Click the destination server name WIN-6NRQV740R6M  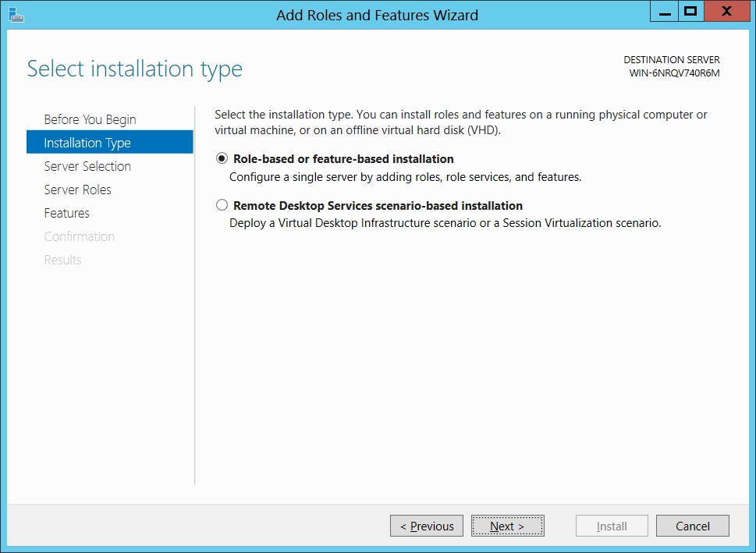click(x=674, y=73)
